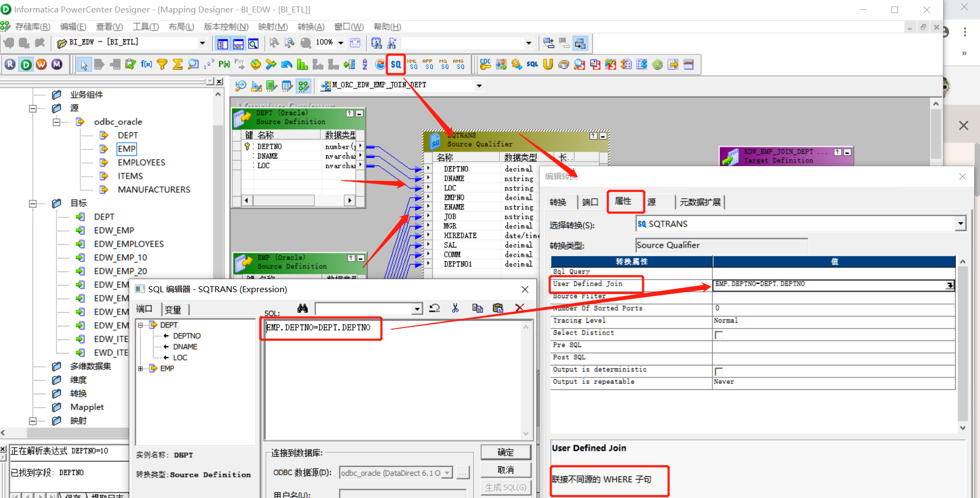Open the BI_EDW - [BI_ETL] folder dropdown

point(202,43)
